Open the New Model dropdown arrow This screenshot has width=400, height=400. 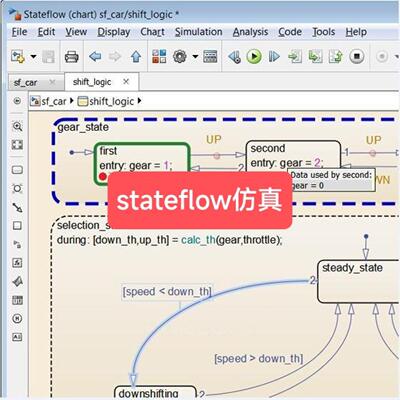(x=33, y=56)
